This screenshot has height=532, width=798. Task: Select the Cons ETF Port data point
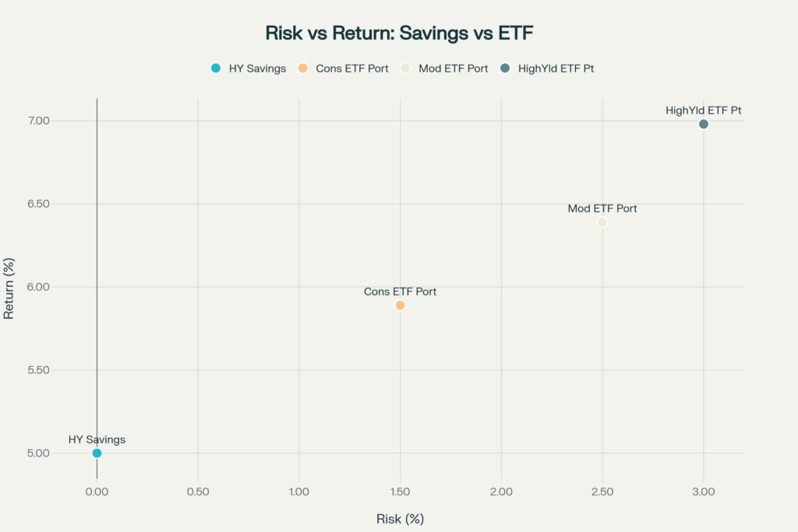(x=400, y=305)
